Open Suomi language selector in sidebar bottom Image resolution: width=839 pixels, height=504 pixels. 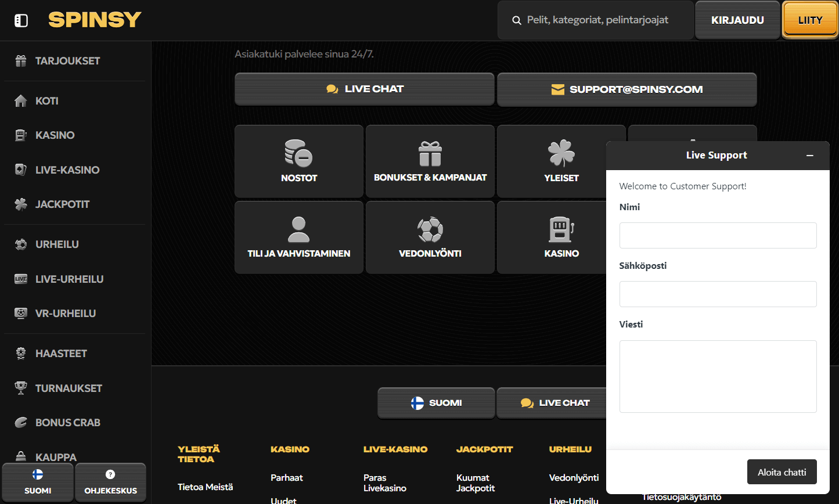pos(38,483)
